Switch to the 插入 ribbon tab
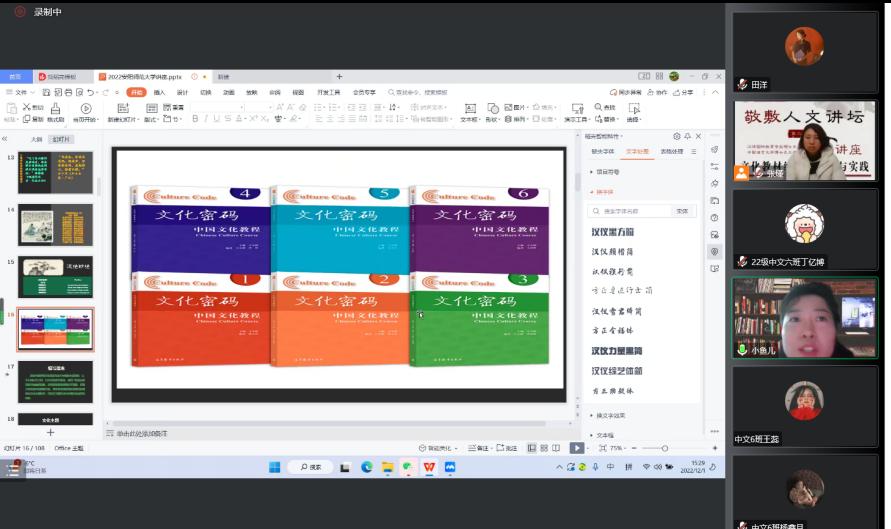891x529 pixels. pyautogui.click(x=160, y=92)
